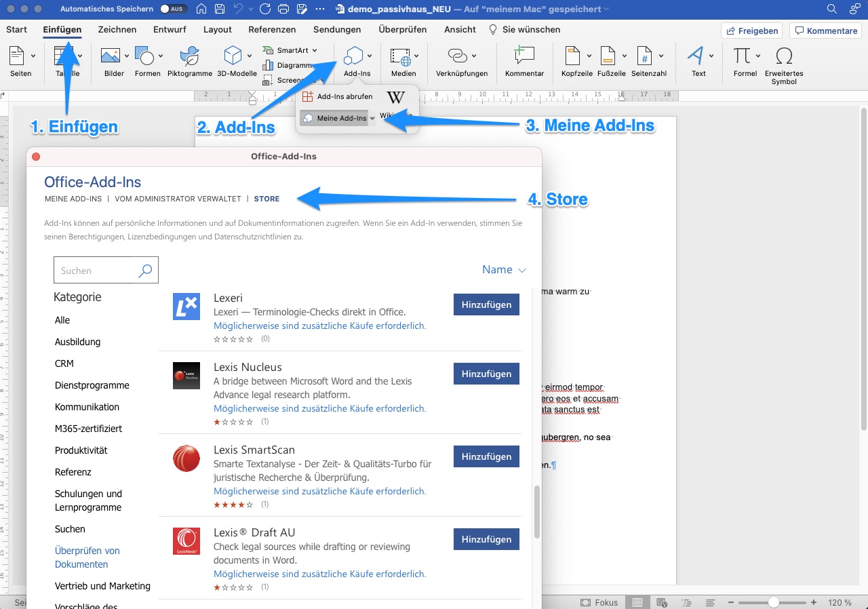The height and width of the screenshot is (609, 868).
Task: Click the 120 % zoom level
Action: coord(839,602)
